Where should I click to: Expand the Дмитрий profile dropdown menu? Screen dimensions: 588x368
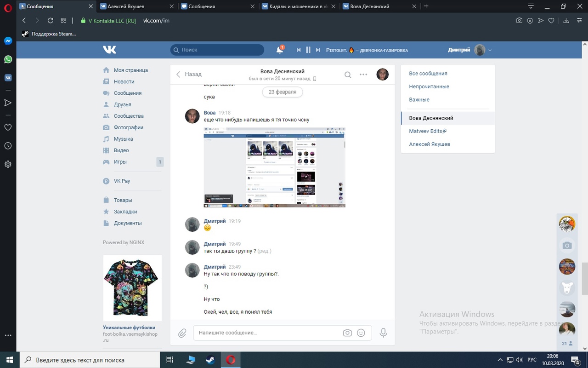490,50
